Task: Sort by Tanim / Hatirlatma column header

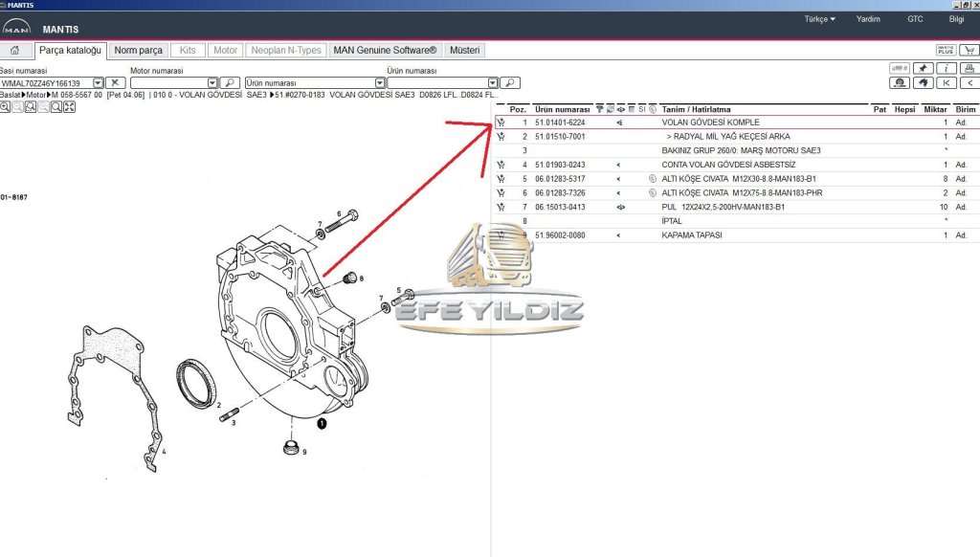Action: tap(697, 109)
